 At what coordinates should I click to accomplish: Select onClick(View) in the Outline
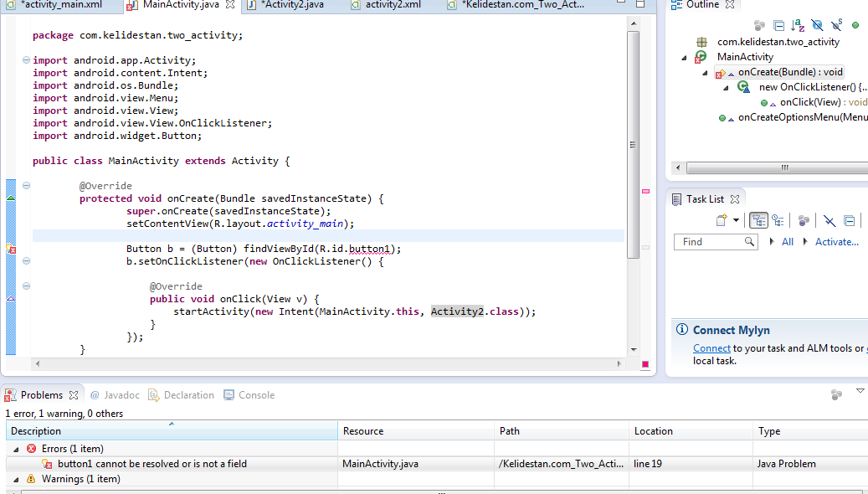(824, 102)
